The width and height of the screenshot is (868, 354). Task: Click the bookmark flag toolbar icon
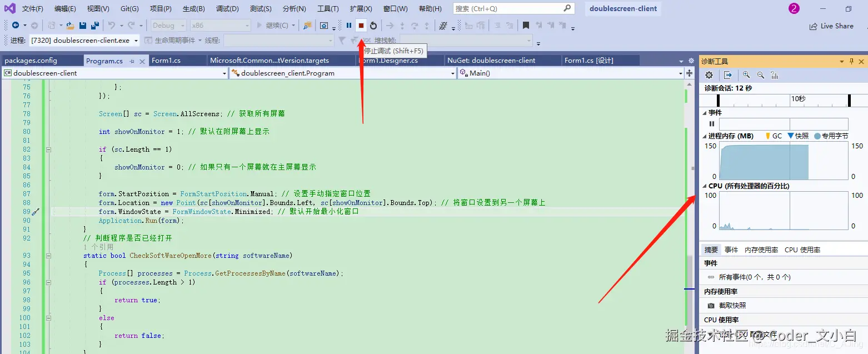pos(526,26)
